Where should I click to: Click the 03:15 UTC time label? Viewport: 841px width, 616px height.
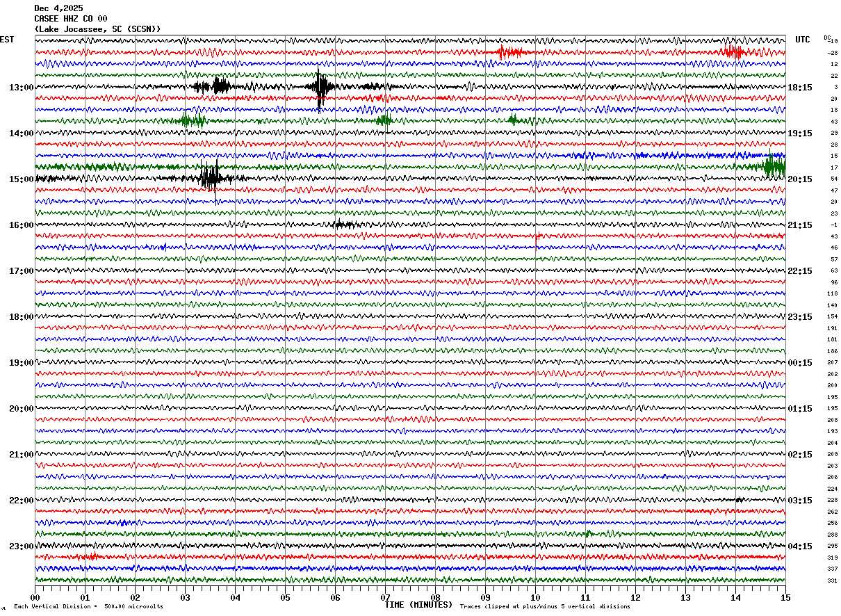click(x=800, y=501)
